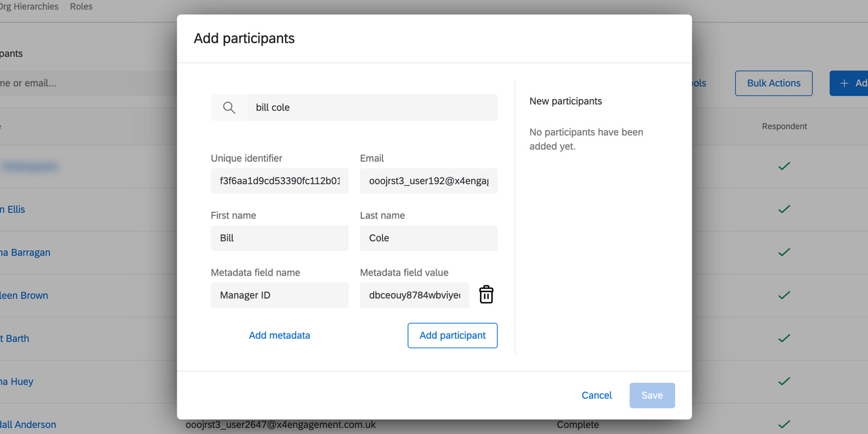The width and height of the screenshot is (868, 434).
Task: Open the Bulk Actions menu
Action: (x=774, y=83)
